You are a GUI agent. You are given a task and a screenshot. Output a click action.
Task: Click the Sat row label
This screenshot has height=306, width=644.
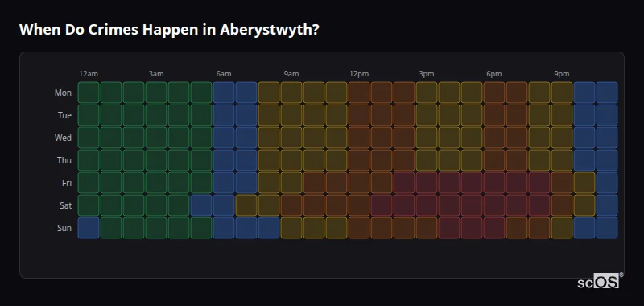(66, 205)
